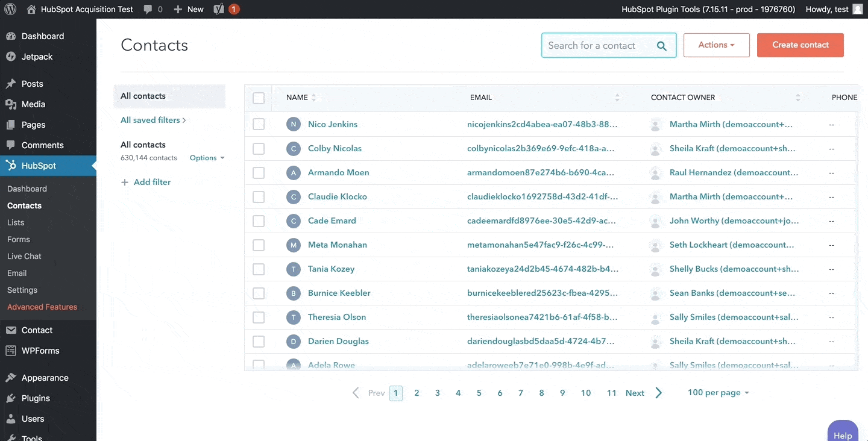Open the Contacts item under HubSpot menu
Screen dimensions: 868x441
(x=24, y=205)
